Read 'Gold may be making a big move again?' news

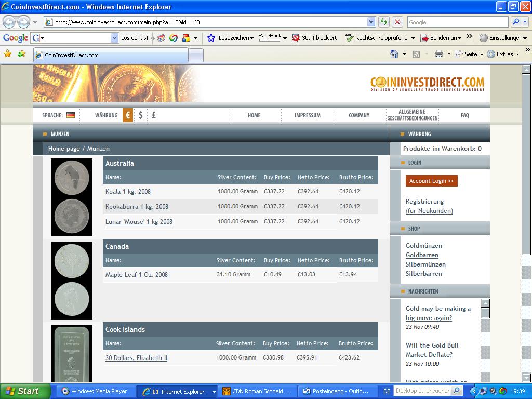pyautogui.click(x=438, y=313)
